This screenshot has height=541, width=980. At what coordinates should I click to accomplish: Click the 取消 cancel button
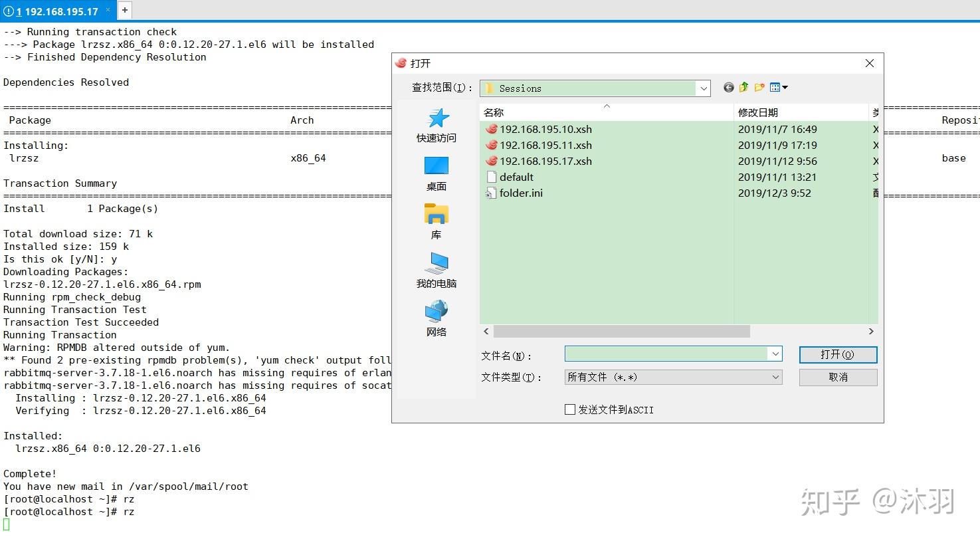click(838, 377)
